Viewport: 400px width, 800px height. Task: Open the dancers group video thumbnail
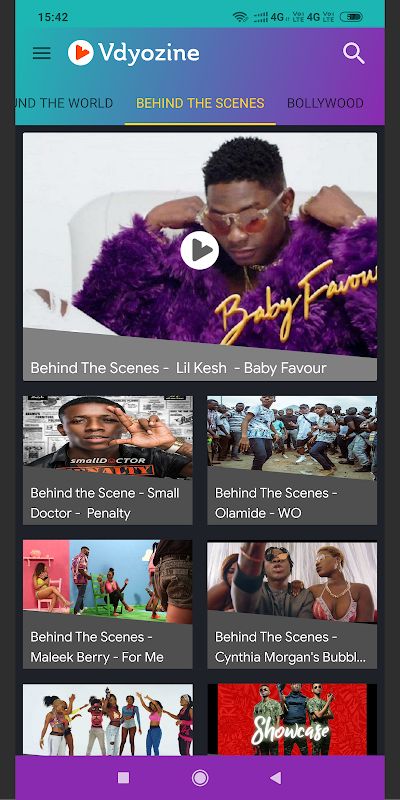coord(108,719)
